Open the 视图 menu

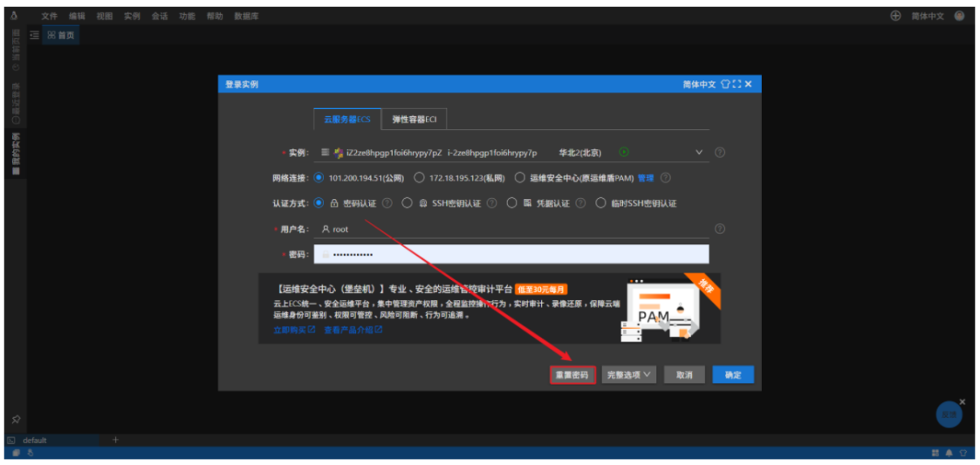pyautogui.click(x=105, y=17)
